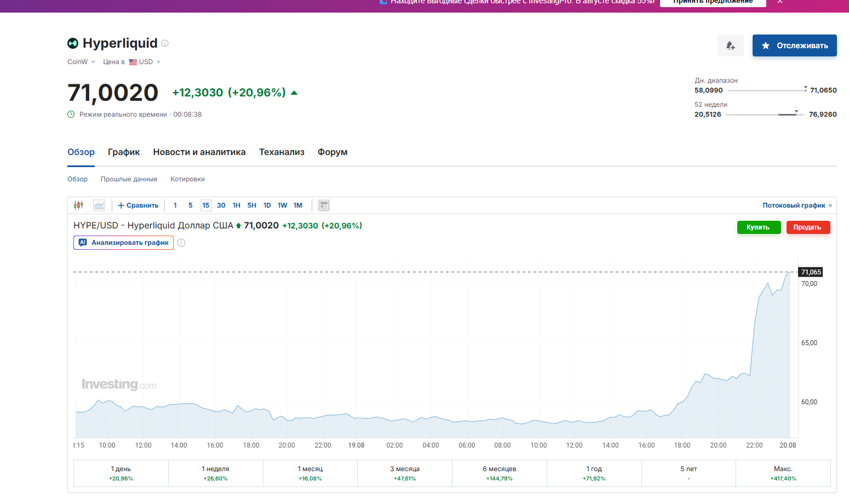Viewport: 849px width, 504px height.
Task: Select the 1D chart interval
Action: [267, 205]
